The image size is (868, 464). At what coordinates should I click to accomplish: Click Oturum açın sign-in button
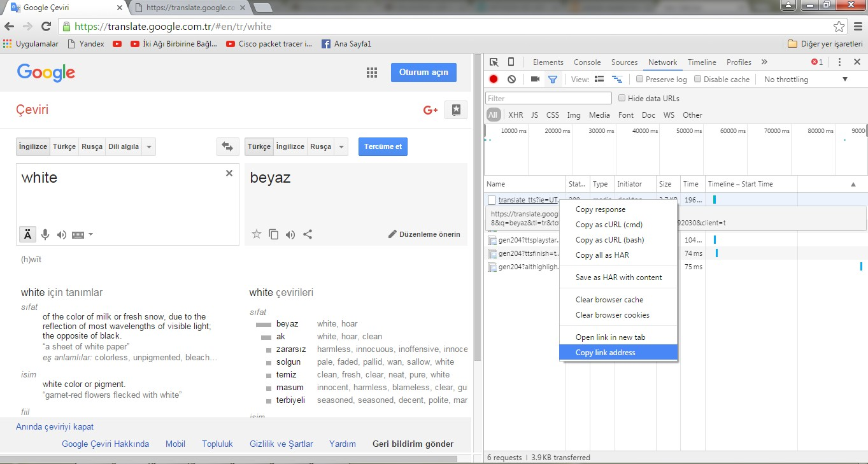point(423,72)
